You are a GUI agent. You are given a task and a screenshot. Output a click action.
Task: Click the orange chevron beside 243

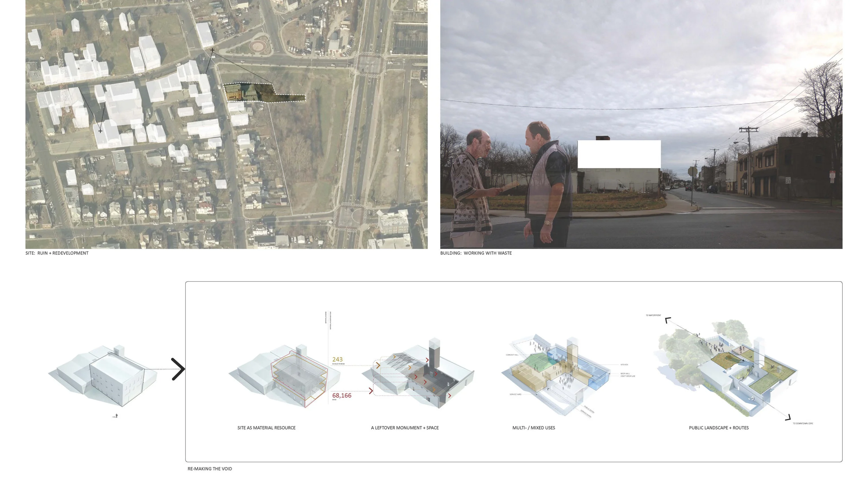[x=378, y=365]
